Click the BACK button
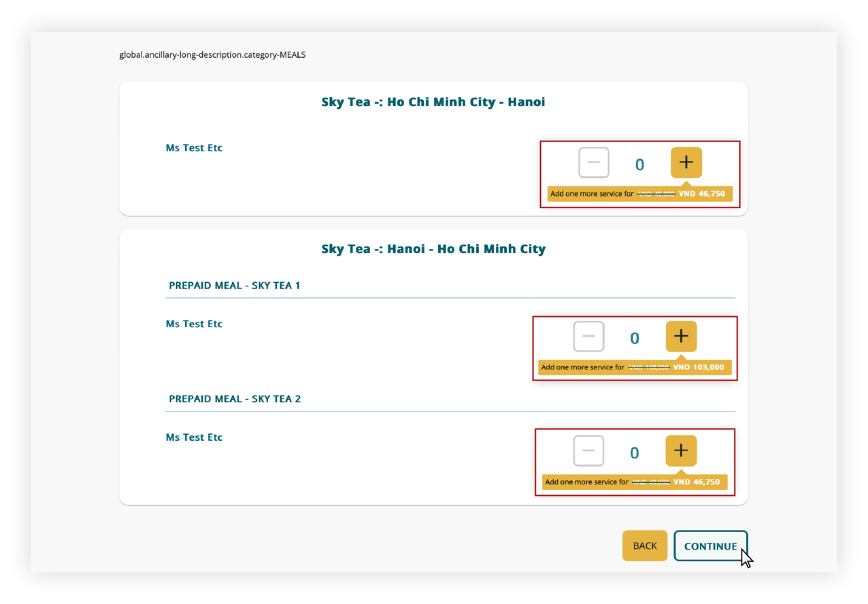The width and height of the screenshot is (868, 604). (x=644, y=546)
